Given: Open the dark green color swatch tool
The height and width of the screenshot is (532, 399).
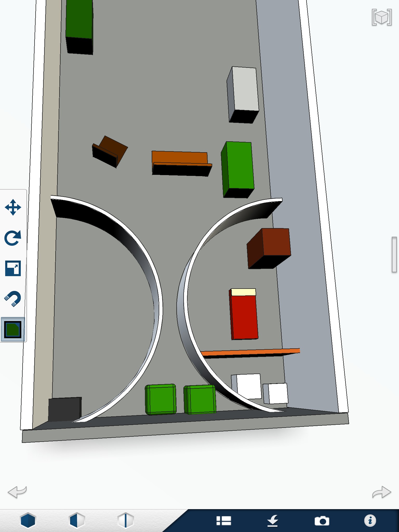Looking at the screenshot, I should tap(13, 329).
